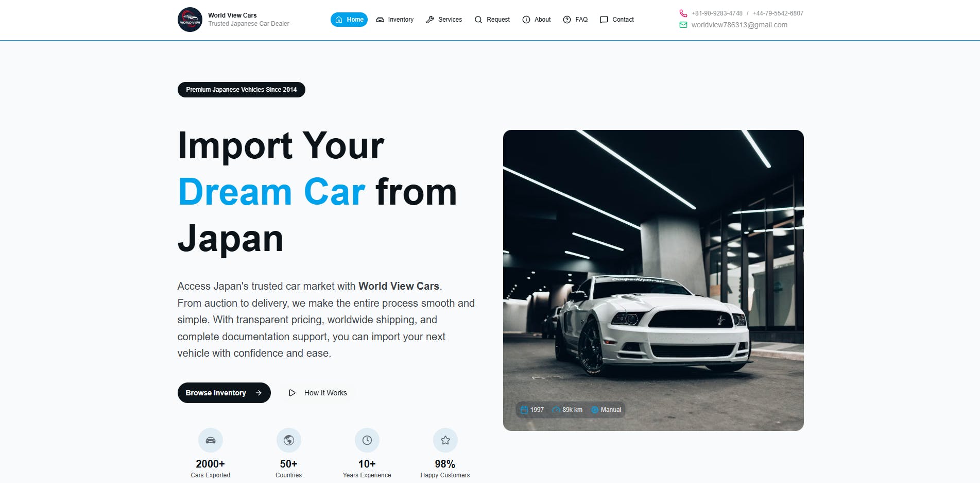
Task: Click the FAQ nav item
Action: (575, 20)
